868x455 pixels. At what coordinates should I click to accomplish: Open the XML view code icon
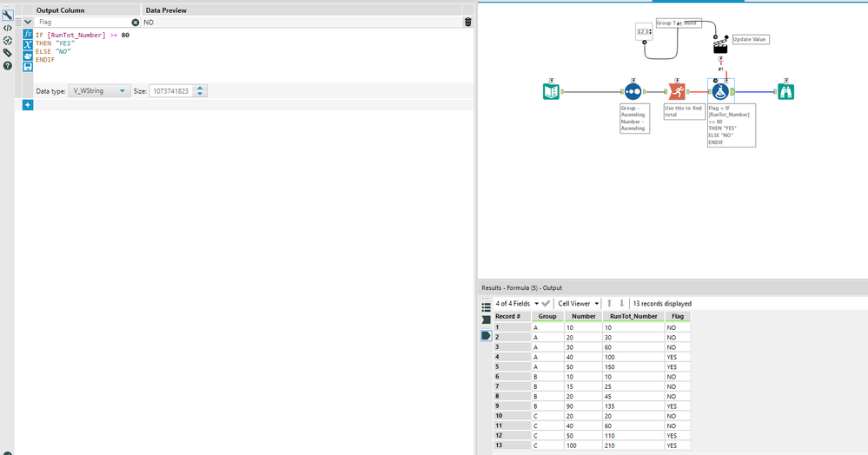click(x=7, y=28)
